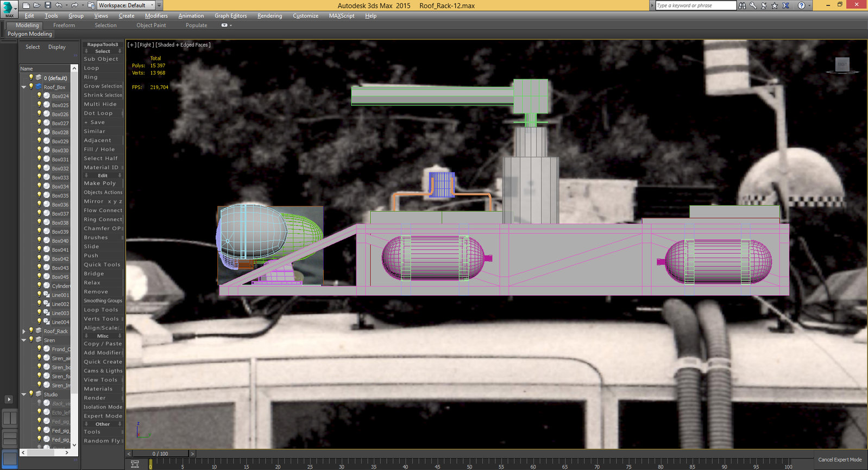Image resolution: width=868 pixels, height=470 pixels.
Task: Open the Workspace: Default dropdown
Action: [125, 5]
